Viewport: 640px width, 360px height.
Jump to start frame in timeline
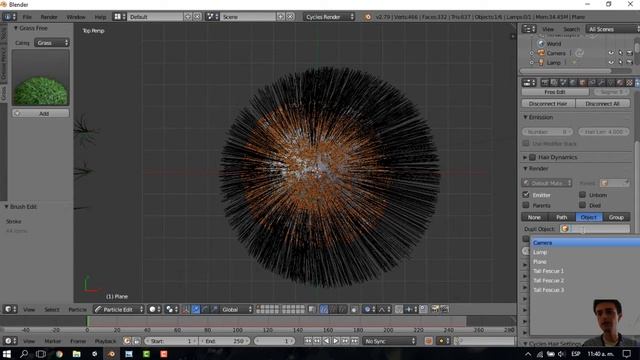coord(308,341)
